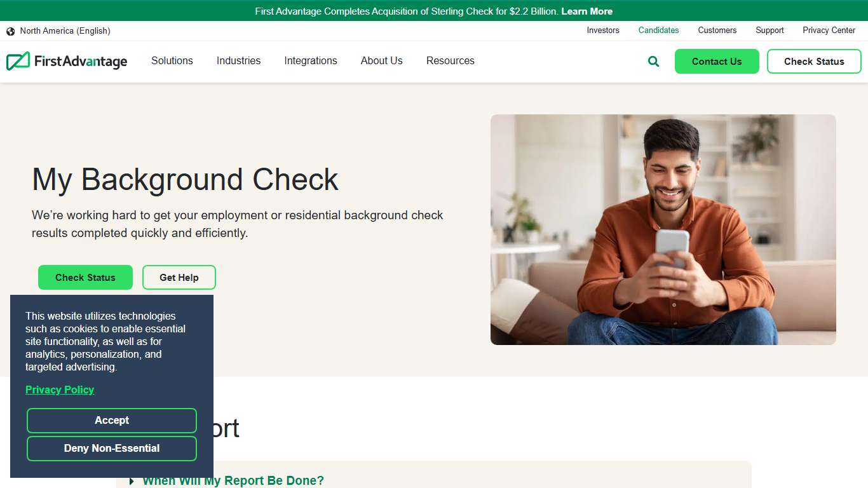Expand the When Will My Report Be Done accordion
This screenshot has height=488, width=868.
pyautogui.click(x=233, y=480)
